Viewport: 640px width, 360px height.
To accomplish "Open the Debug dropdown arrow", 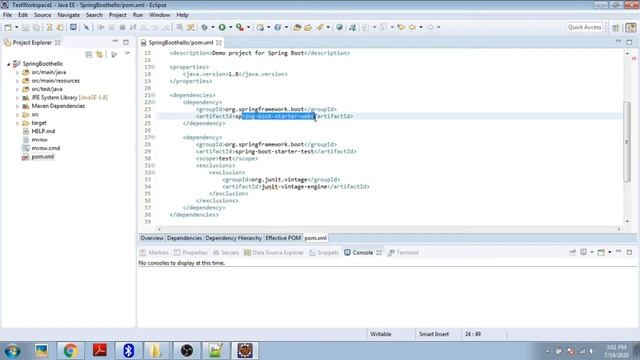I will tap(213, 27).
